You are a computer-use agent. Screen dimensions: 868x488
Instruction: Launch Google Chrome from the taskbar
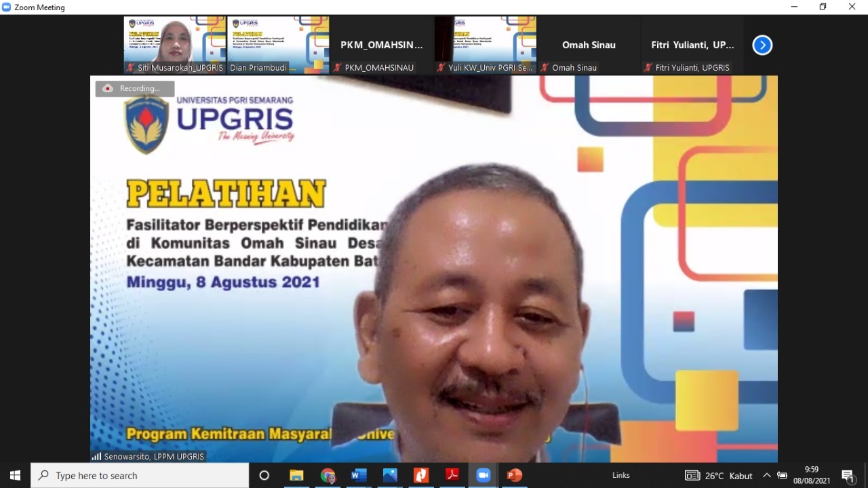(x=328, y=475)
